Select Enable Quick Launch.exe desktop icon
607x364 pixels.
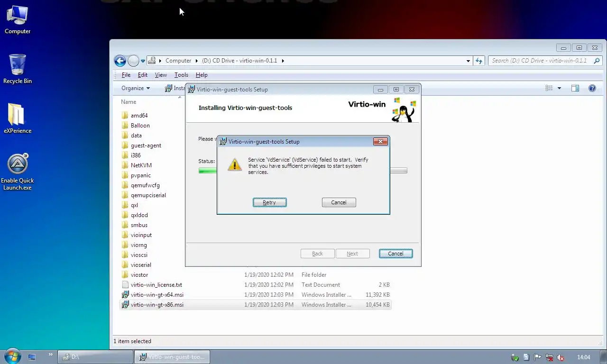(18, 172)
